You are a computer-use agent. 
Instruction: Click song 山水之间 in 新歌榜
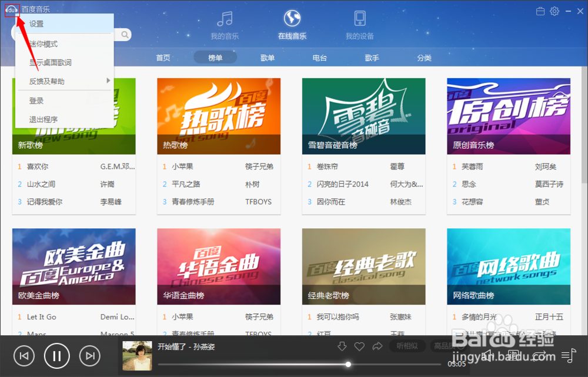click(x=41, y=184)
